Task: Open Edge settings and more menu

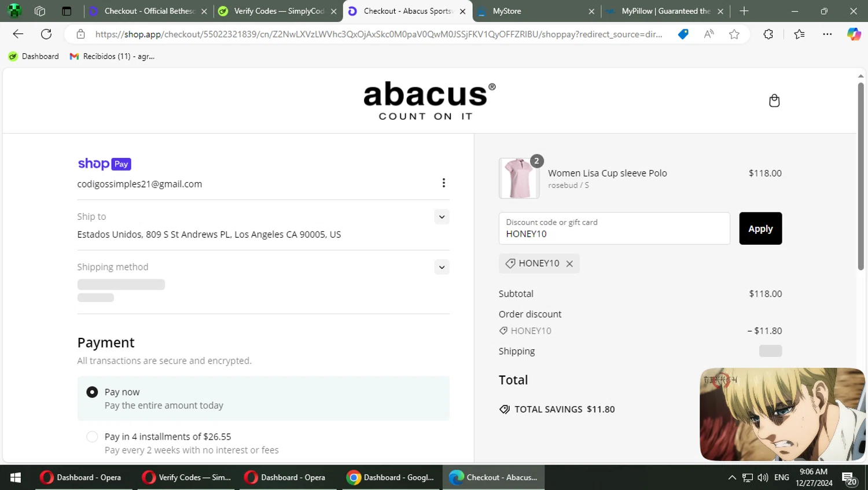Action: coord(827,34)
